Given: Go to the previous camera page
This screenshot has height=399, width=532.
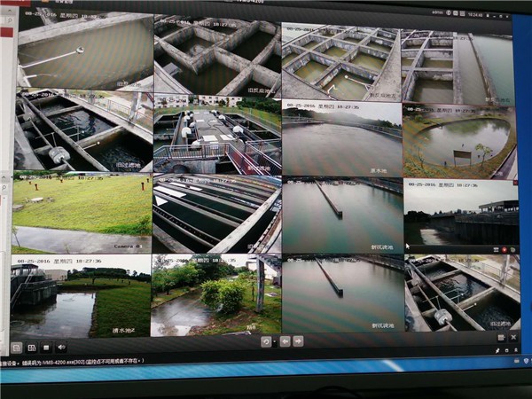Looking at the screenshot, I should (x=285, y=341).
